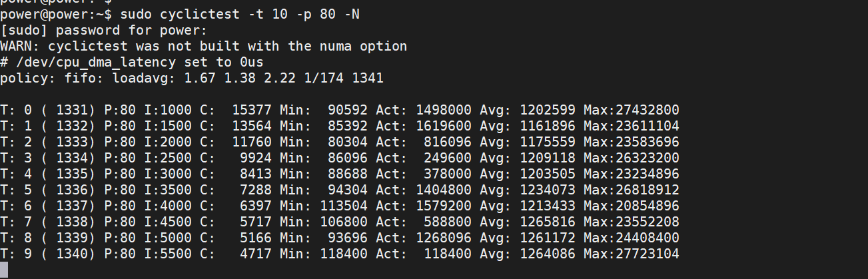Click the /dev/cpu_dma_latency line
The width and height of the screenshot is (868, 279).
pos(132,63)
